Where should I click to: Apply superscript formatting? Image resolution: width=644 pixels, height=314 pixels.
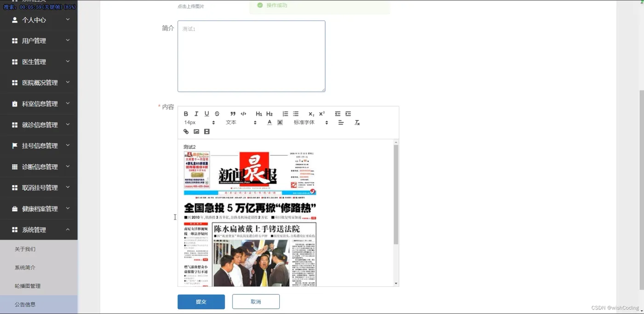322,114
